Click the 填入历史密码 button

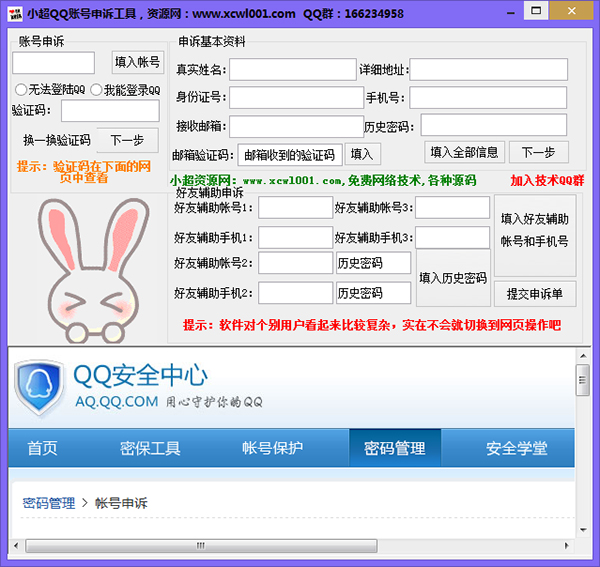pos(452,278)
